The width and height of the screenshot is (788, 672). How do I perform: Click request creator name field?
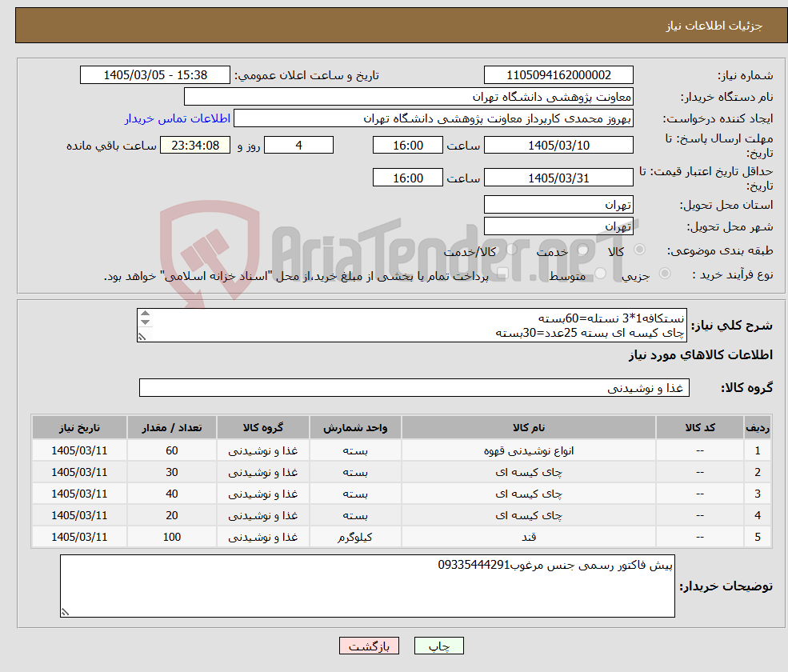(x=433, y=118)
